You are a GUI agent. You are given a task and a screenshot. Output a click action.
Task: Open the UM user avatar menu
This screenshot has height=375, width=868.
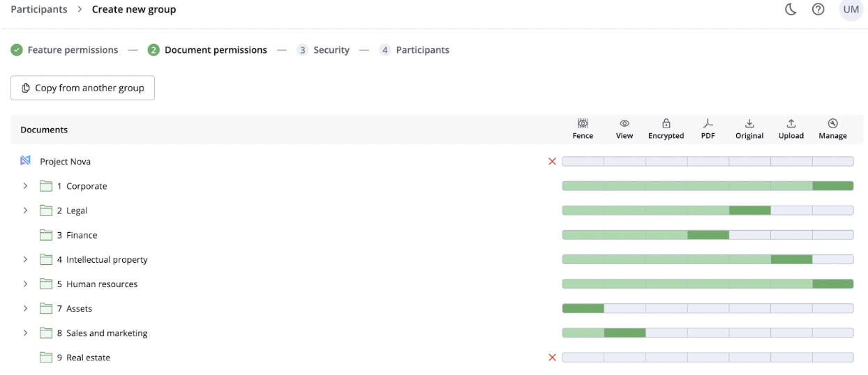851,10
